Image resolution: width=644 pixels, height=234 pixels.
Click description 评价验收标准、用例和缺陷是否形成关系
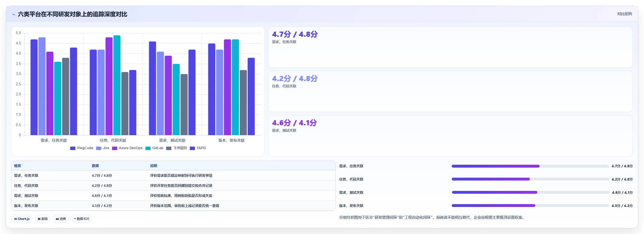click(181, 196)
